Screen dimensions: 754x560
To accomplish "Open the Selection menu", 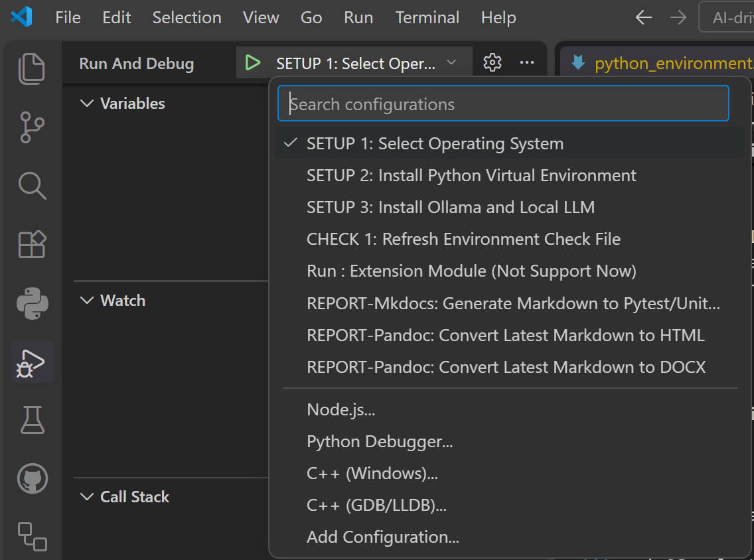I will (x=187, y=18).
